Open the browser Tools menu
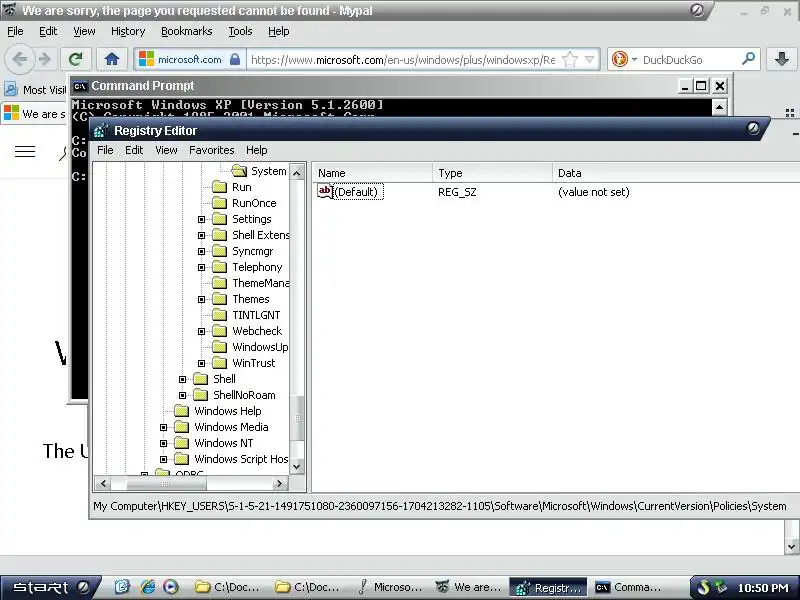This screenshot has height=600, width=800. click(x=240, y=31)
